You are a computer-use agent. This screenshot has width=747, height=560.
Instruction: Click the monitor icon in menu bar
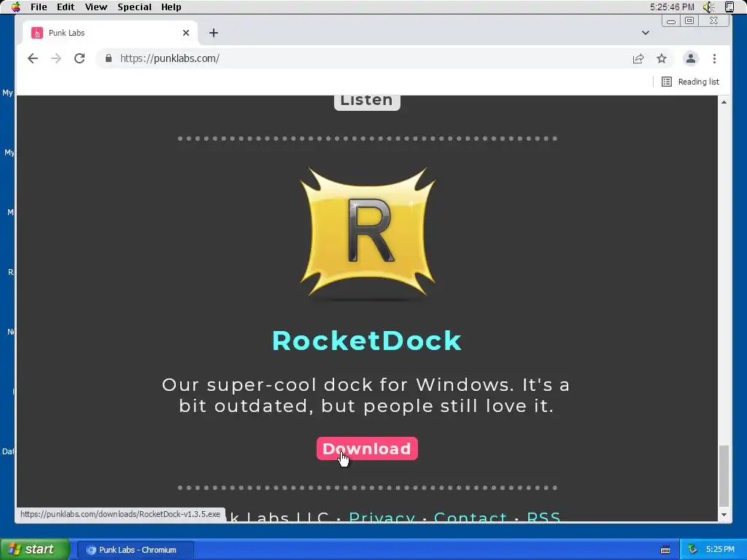coord(729,7)
